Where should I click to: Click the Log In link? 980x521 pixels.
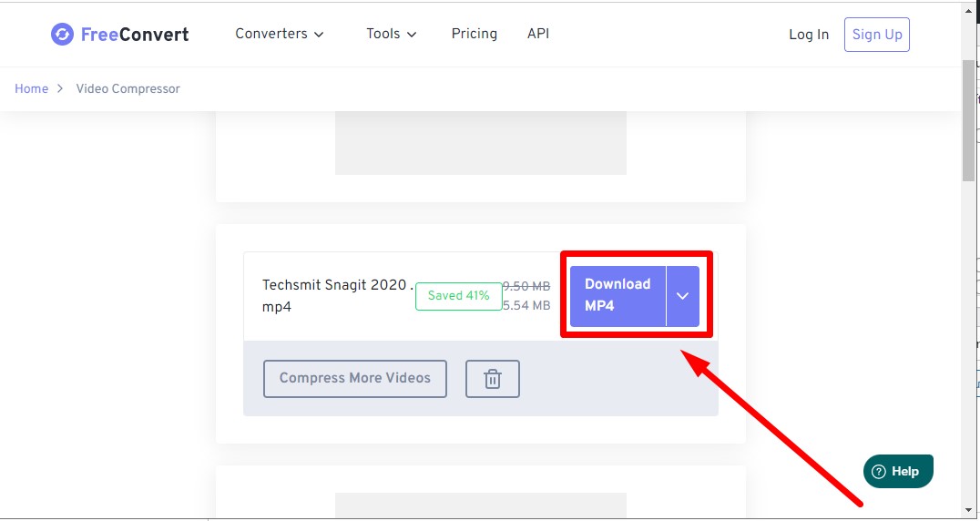808,35
